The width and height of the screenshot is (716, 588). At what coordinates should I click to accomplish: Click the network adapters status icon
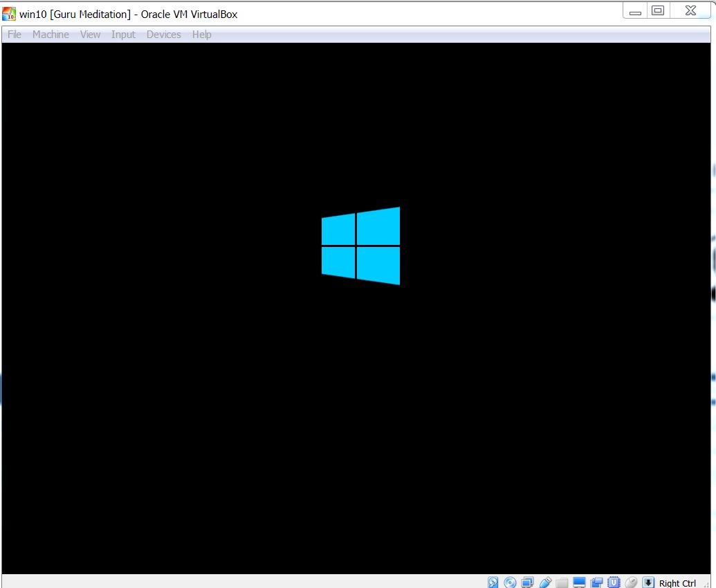[x=527, y=582]
